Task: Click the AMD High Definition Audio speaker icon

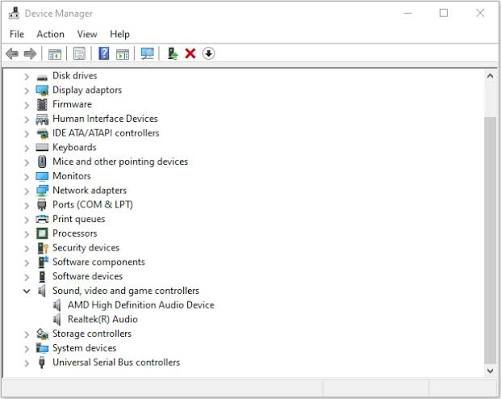Action: (57, 305)
